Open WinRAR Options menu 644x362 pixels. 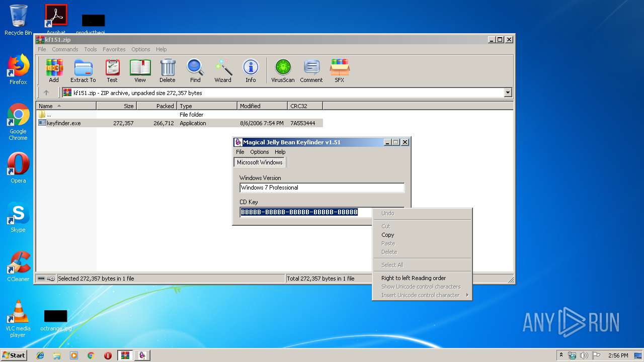[141, 49]
